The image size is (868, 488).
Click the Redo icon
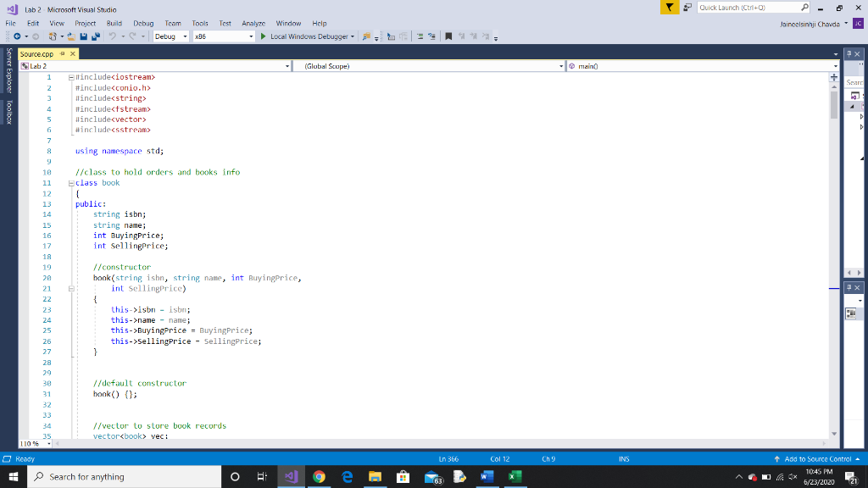(131, 36)
